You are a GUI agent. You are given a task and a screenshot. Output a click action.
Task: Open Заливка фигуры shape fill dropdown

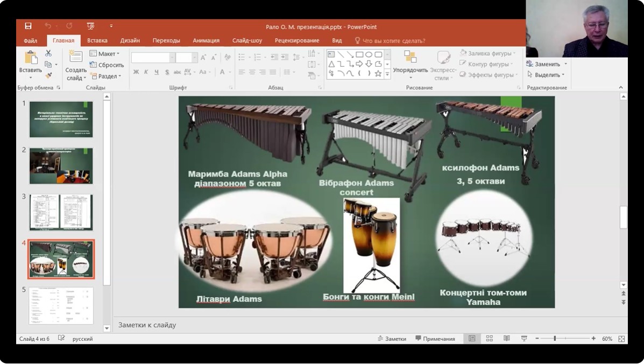487,53
